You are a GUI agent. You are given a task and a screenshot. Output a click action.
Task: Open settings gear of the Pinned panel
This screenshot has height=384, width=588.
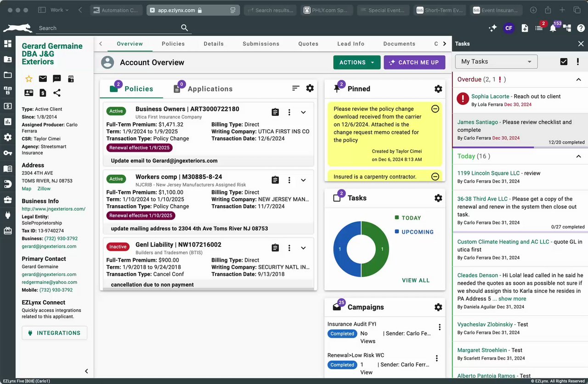point(438,89)
